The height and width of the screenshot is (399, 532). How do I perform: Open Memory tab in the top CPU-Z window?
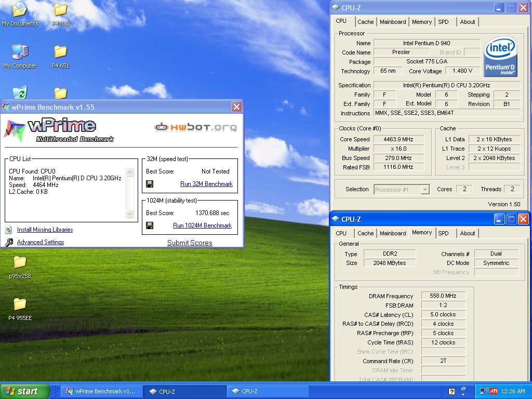point(422,22)
